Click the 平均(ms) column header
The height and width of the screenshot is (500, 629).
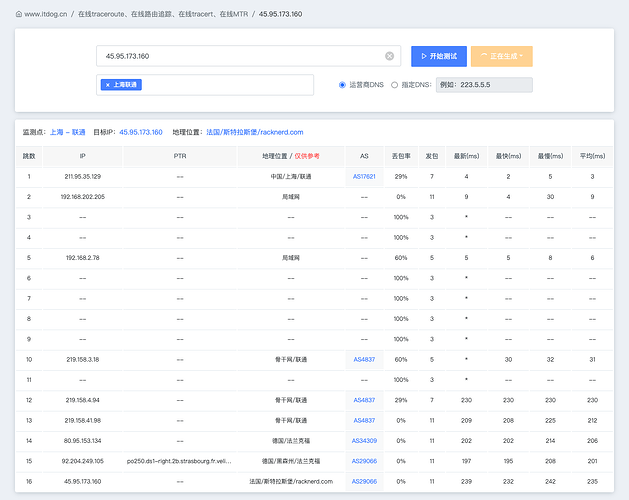click(x=592, y=156)
